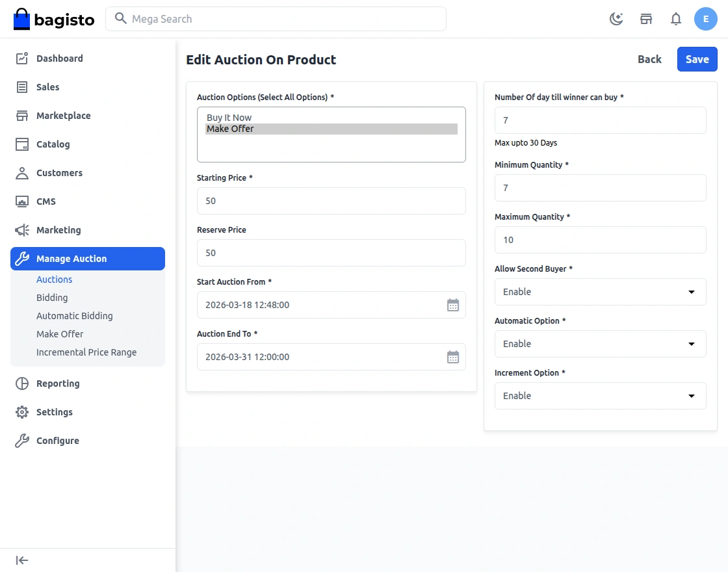Open the storefront icon in header
Image resolution: width=728 pixels, height=572 pixels.
(x=646, y=19)
